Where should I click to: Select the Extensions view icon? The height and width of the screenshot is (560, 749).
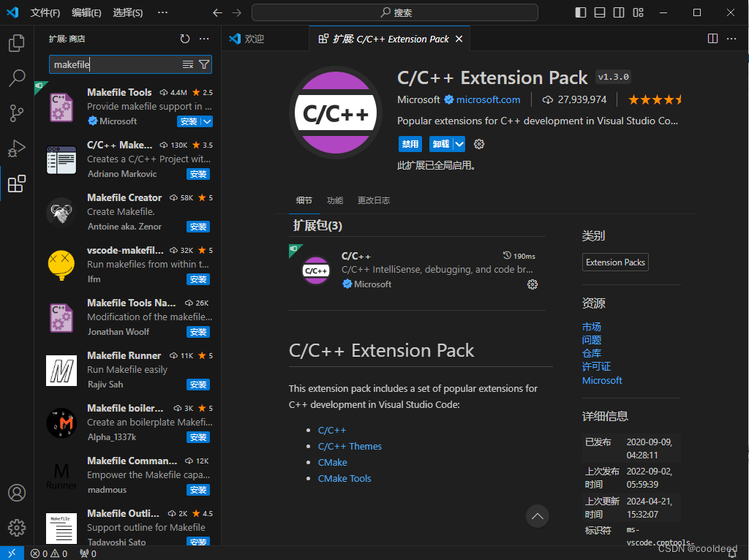(x=17, y=183)
